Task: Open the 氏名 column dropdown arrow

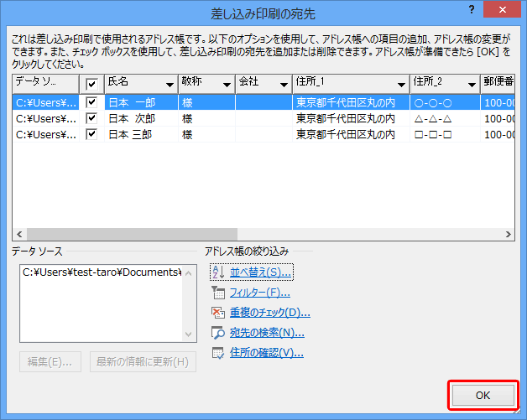Action: pos(170,85)
